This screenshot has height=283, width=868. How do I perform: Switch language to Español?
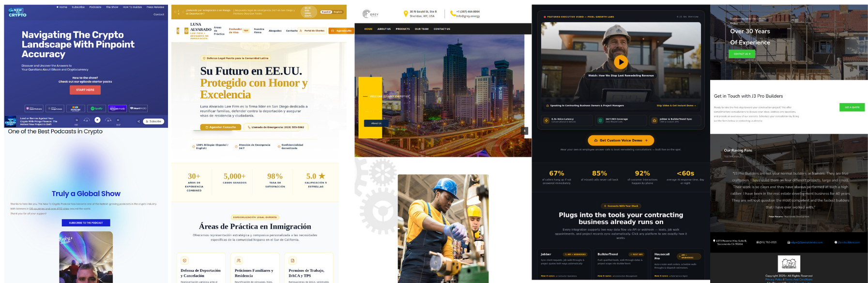pos(326,12)
